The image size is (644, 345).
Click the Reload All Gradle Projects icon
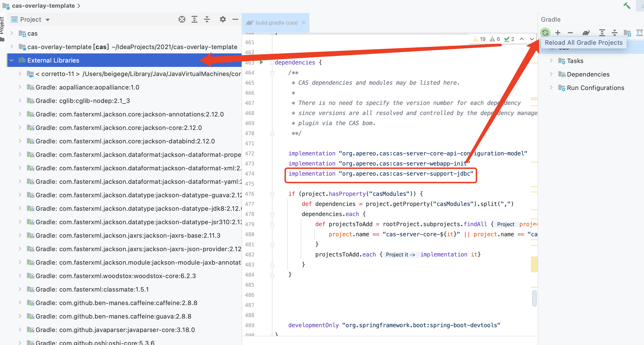click(545, 32)
